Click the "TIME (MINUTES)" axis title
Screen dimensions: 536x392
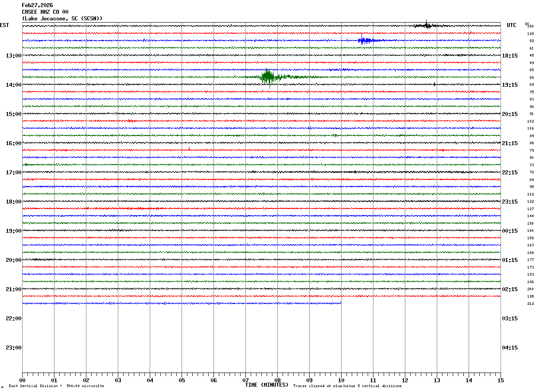pos(267,385)
